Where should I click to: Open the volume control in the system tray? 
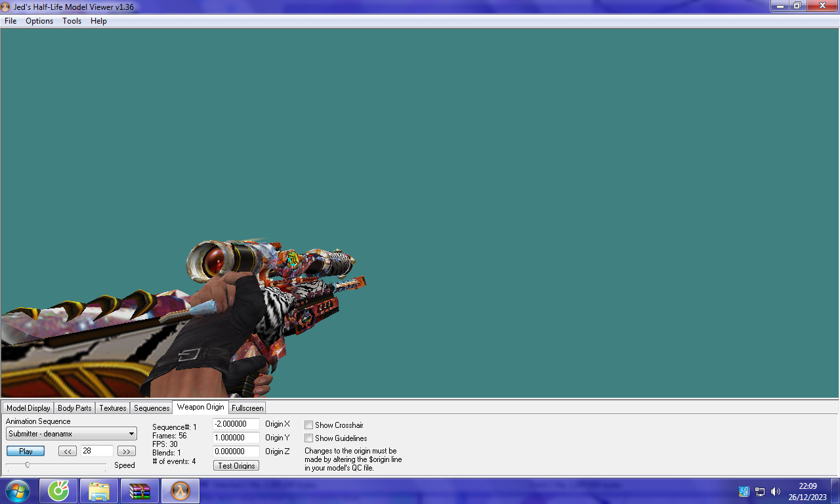coord(775,490)
